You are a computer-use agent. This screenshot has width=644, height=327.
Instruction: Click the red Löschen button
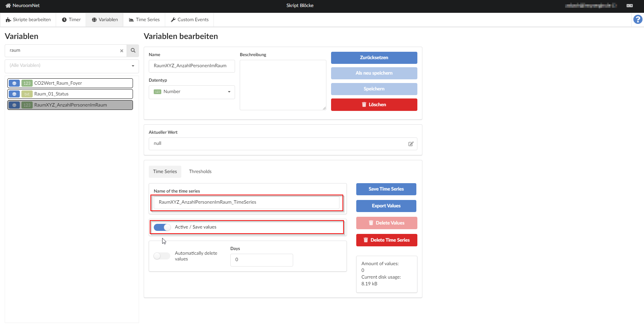coord(374,105)
